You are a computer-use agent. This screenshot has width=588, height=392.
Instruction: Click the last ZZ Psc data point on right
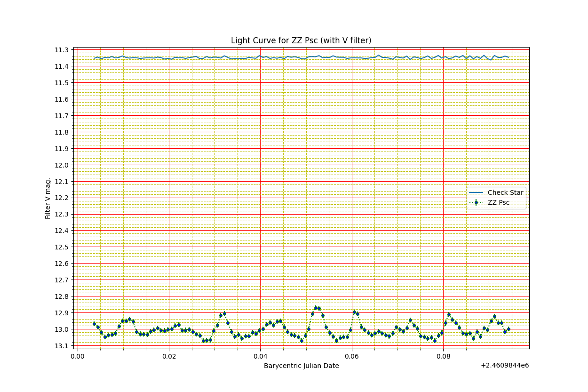point(509,329)
